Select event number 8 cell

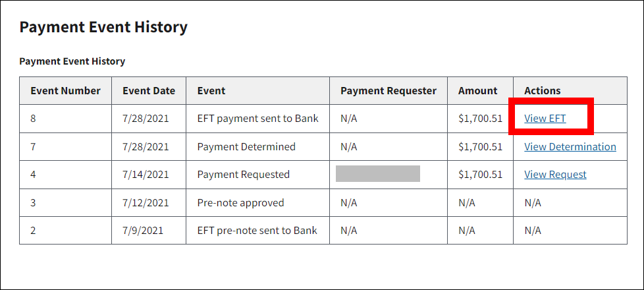pos(34,119)
